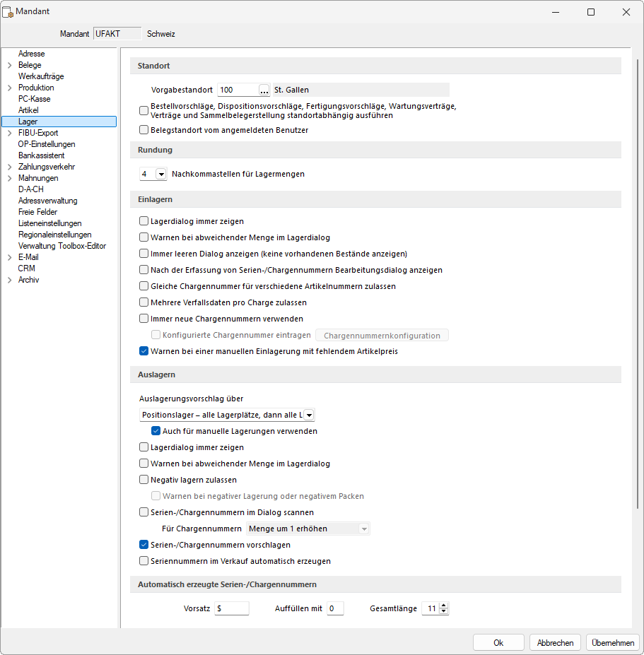The height and width of the screenshot is (655, 644).
Task: Enable Belegstandort vom angemeldeten Benutzer
Action: (x=144, y=130)
